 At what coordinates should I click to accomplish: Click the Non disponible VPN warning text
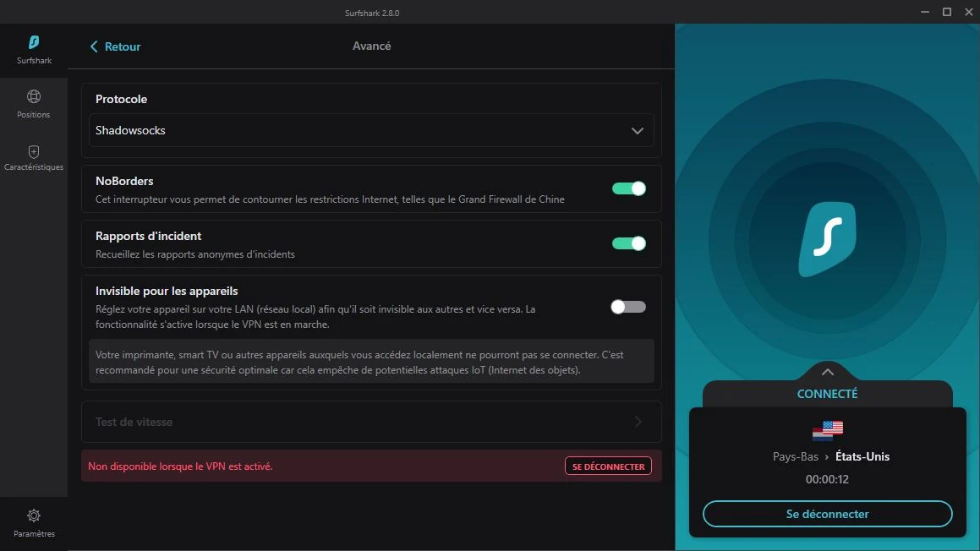click(180, 466)
